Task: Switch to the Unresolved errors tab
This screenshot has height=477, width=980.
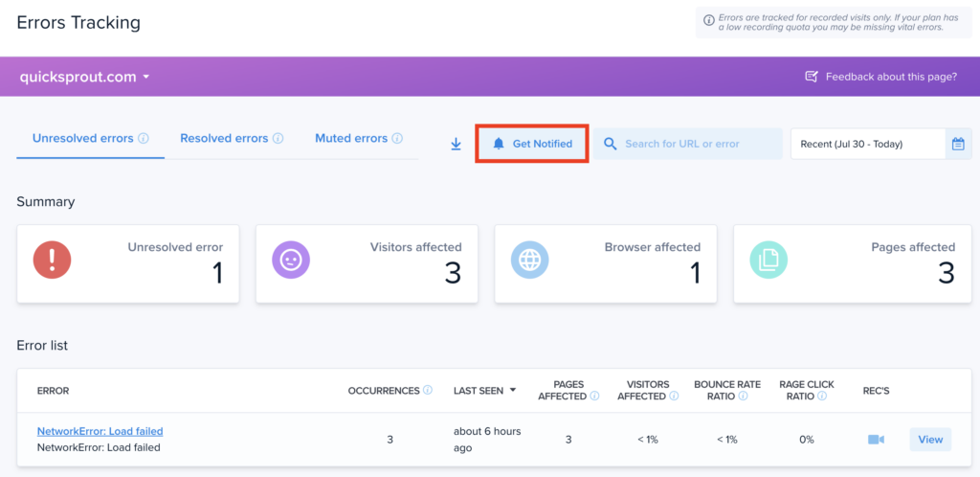Action: [x=91, y=138]
